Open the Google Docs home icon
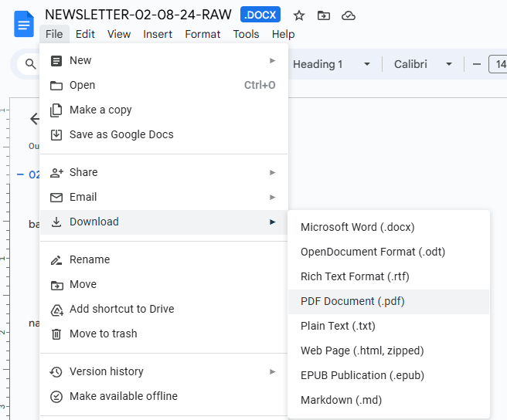The width and height of the screenshot is (507, 420). pyautogui.click(x=24, y=24)
